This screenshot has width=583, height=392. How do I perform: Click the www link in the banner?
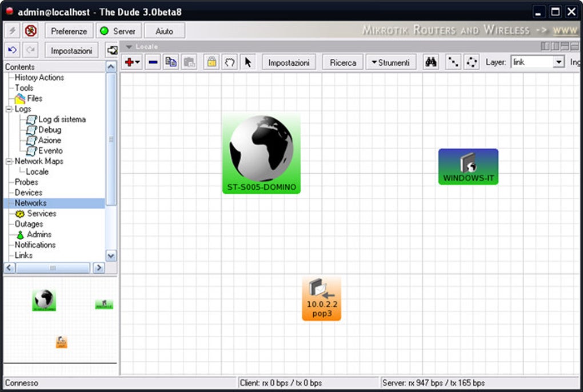tap(565, 30)
